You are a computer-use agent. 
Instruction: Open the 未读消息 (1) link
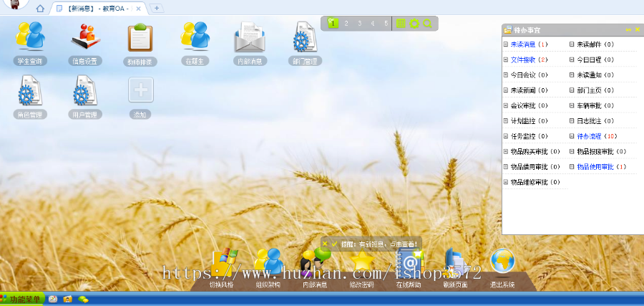coord(529,44)
